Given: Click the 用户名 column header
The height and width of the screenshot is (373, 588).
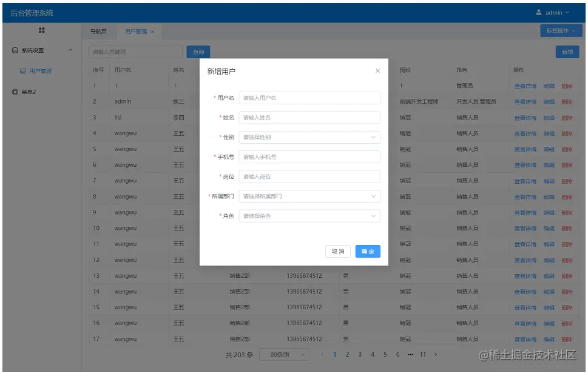Looking at the screenshot, I should tap(123, 70).
